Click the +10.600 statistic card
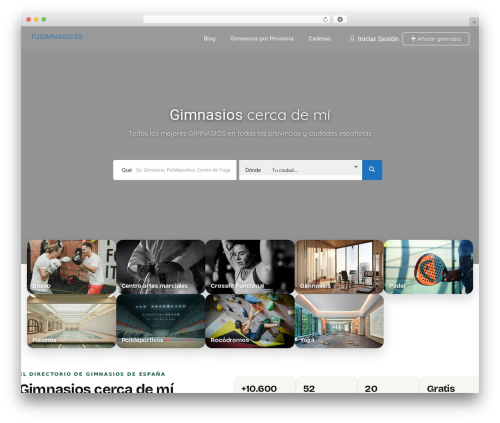 click(265, 385)
